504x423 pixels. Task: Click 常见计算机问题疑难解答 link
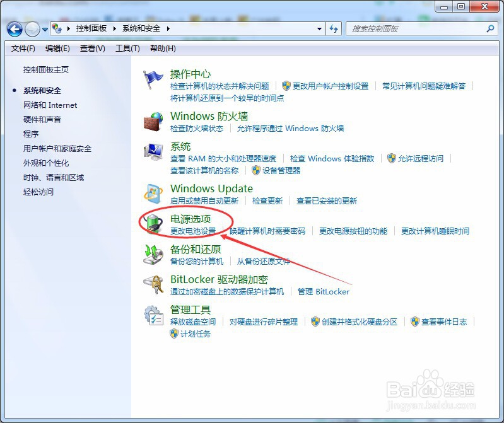point(424,86)
